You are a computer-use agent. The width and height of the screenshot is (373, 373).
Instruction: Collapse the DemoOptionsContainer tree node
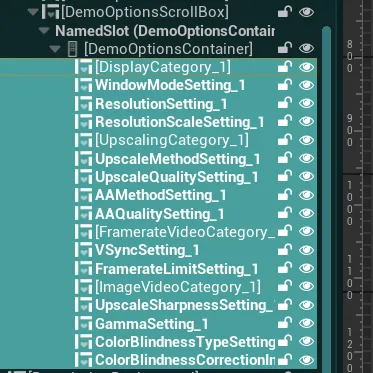(x=55, y=49)
